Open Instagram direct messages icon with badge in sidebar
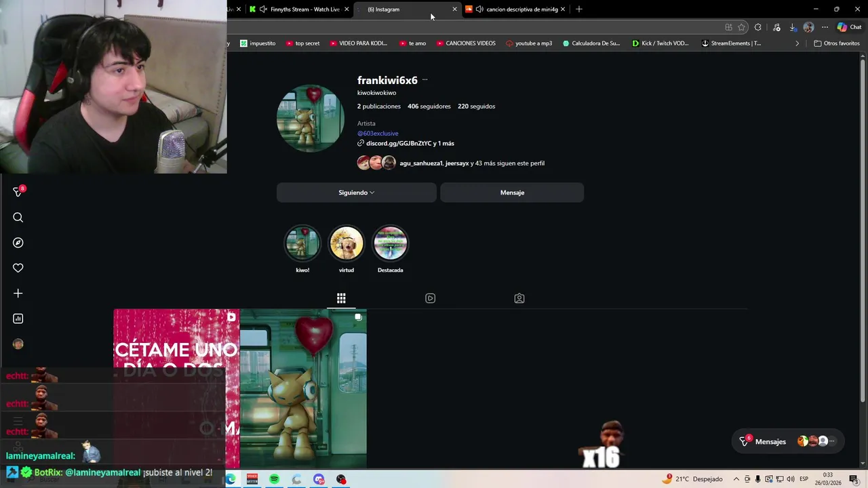Image resolution: width=868 pixels, height=488 pixels. click(x=18, y=192)
